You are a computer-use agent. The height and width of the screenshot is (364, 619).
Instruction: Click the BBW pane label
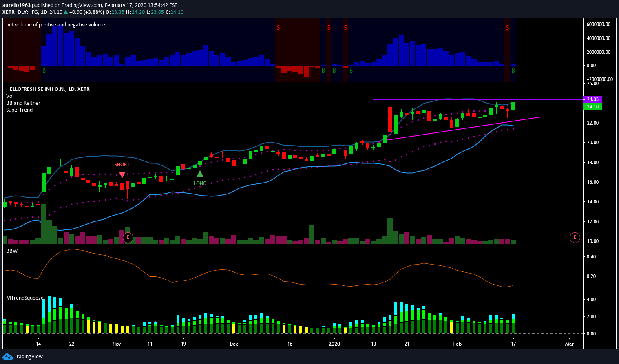coord(12,251)
